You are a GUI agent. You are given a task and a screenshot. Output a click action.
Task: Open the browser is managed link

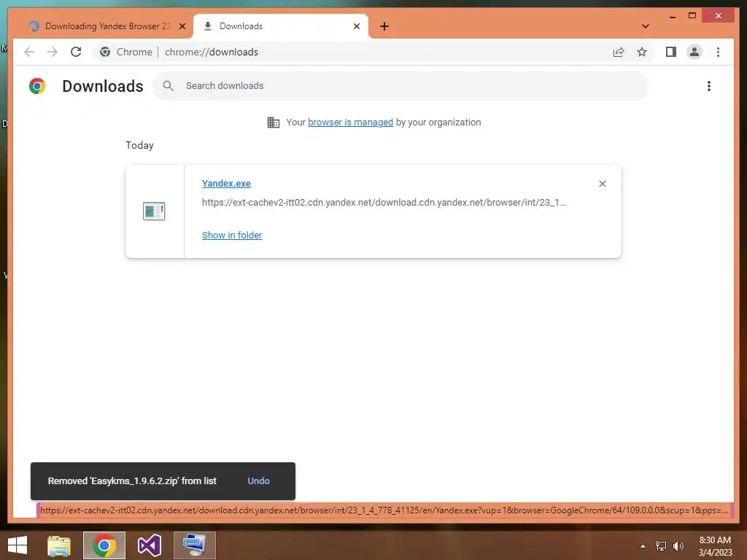(351, 122)
